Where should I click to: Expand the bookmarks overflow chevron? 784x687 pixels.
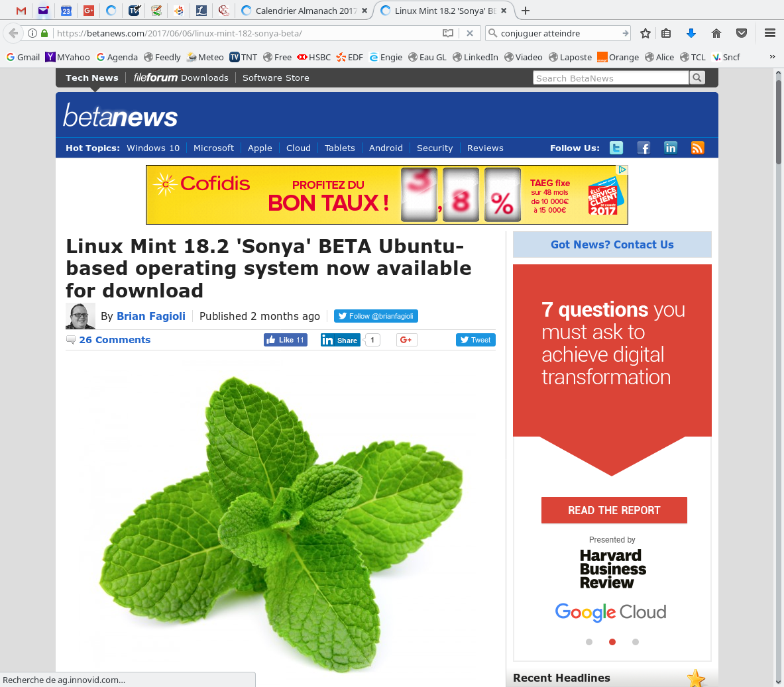pos(771,57)
